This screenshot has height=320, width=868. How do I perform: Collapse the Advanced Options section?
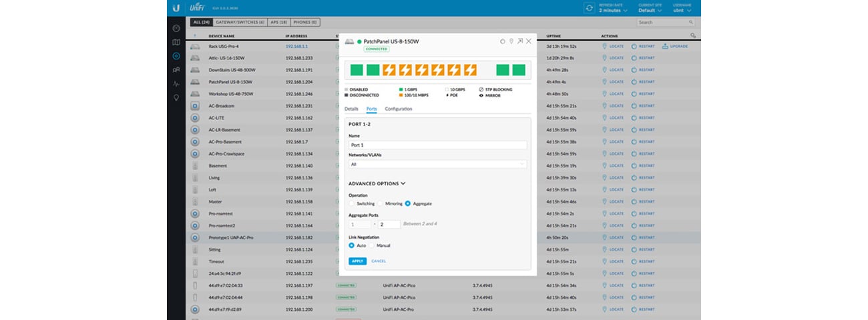pos(377,183)
